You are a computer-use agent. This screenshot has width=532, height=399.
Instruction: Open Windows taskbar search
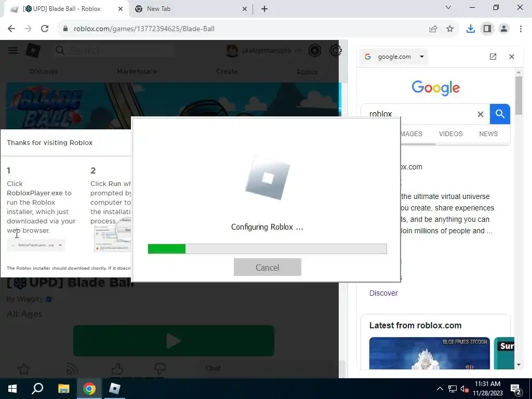coord(37,389)
